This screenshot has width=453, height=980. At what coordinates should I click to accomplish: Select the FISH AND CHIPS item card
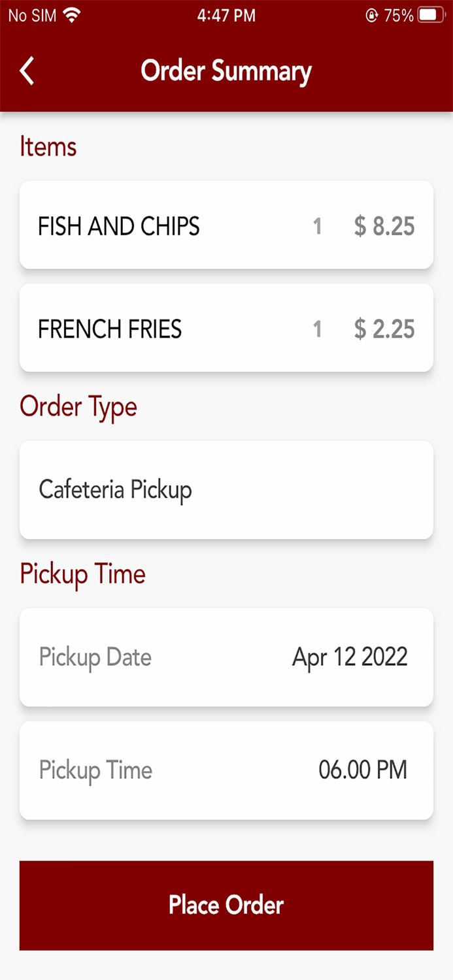pos(226,225)
